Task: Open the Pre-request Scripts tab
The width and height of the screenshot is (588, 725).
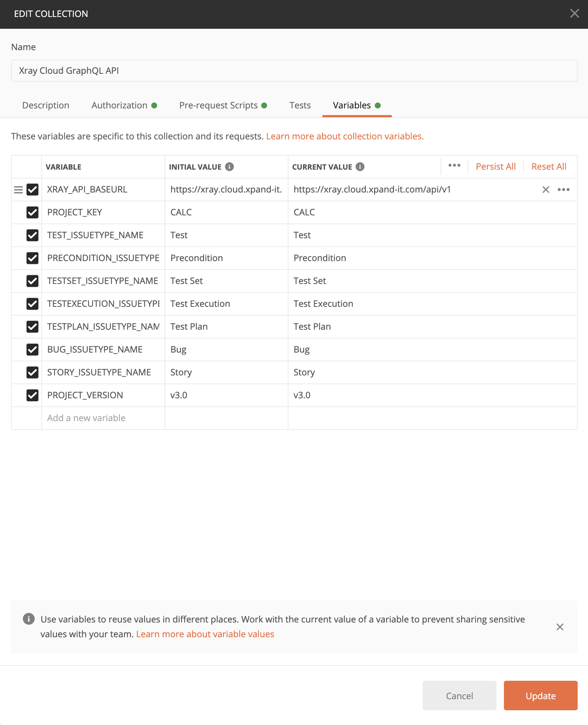Action: point(223,105)
